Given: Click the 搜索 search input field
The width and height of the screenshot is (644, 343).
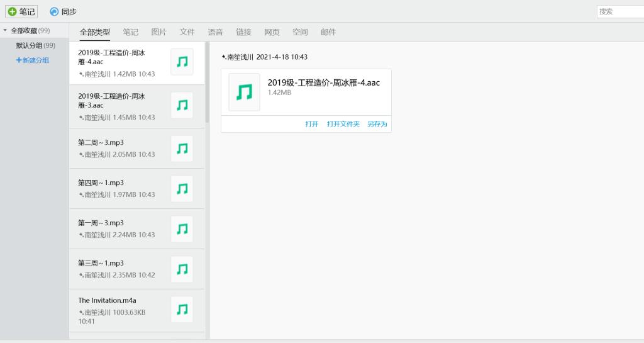Looking at the screenshot, I should [x=619, y=11].
